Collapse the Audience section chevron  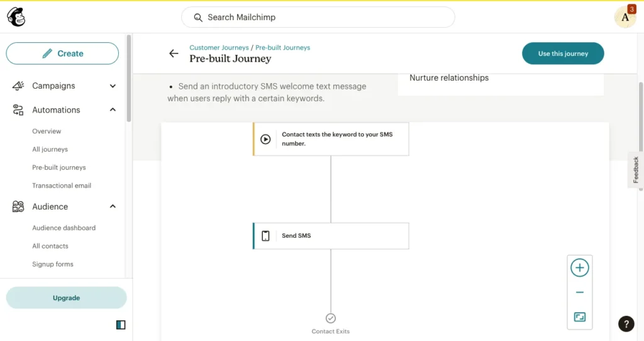coord(113,206)
